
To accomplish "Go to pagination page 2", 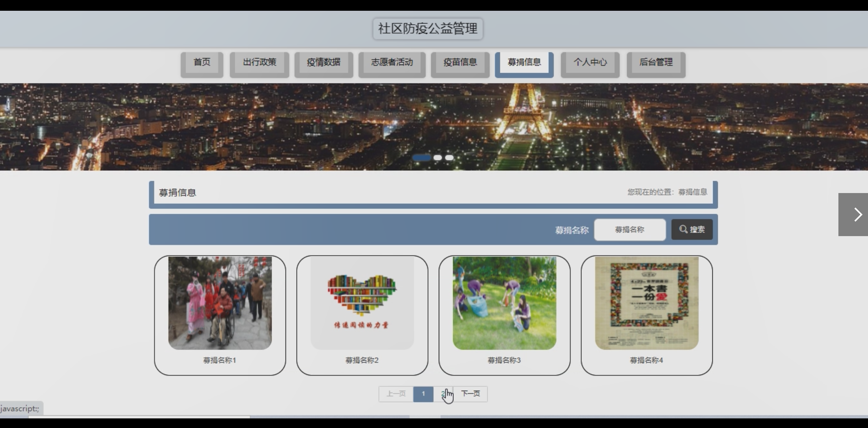I will tap(443, 394).
